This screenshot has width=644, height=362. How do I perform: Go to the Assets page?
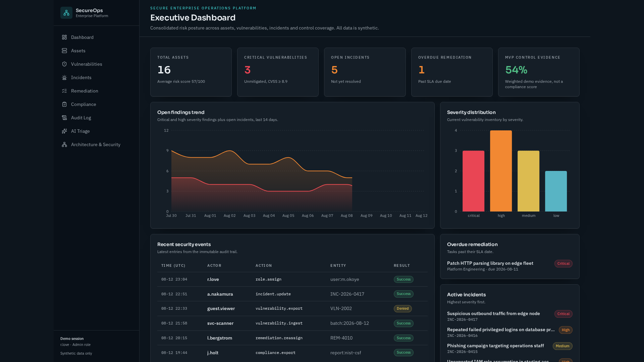tap(96, 51)
